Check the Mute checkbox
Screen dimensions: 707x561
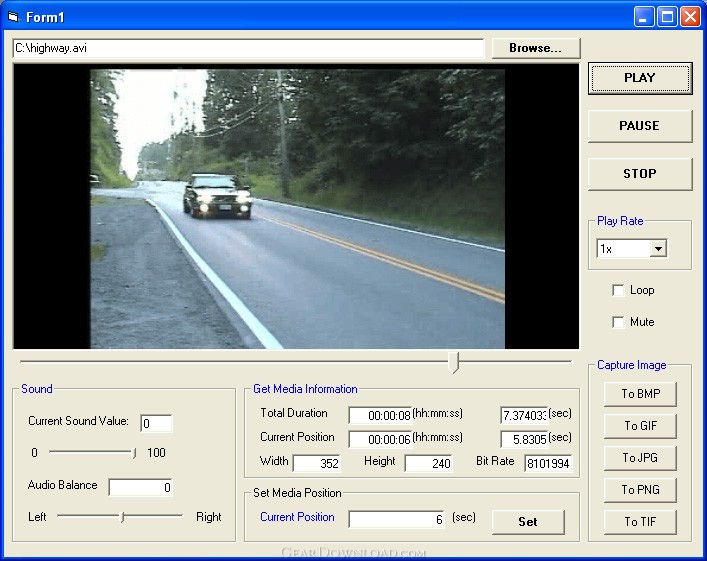pyautogui.click(x=618, y=322)
